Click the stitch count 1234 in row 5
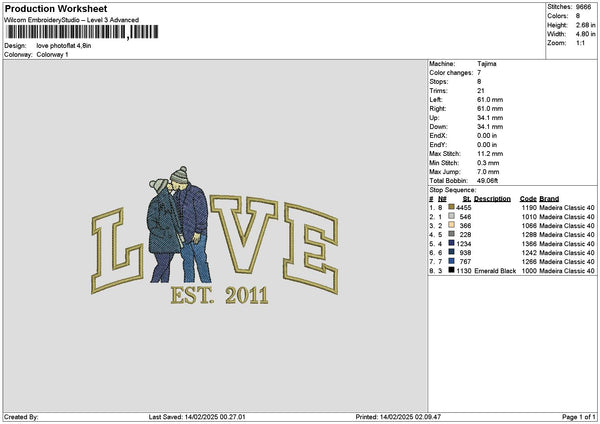The image size is (600, 424). coord(463,243)
